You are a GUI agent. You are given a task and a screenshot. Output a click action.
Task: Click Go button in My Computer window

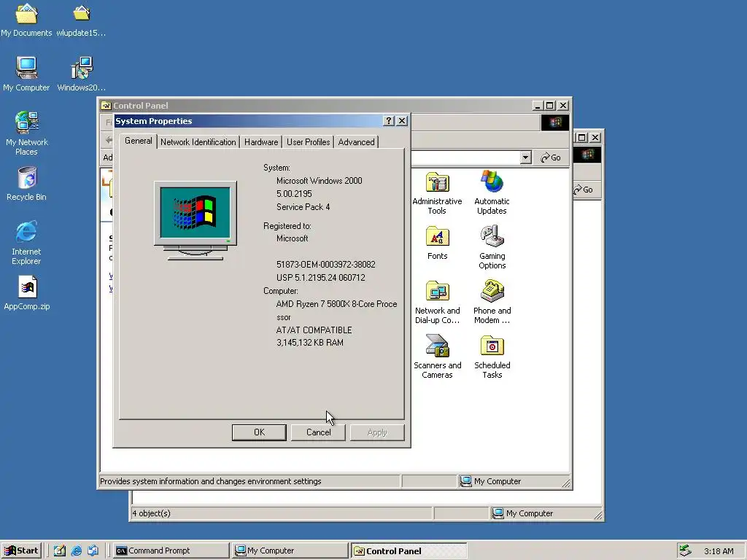tap(584, 190)
